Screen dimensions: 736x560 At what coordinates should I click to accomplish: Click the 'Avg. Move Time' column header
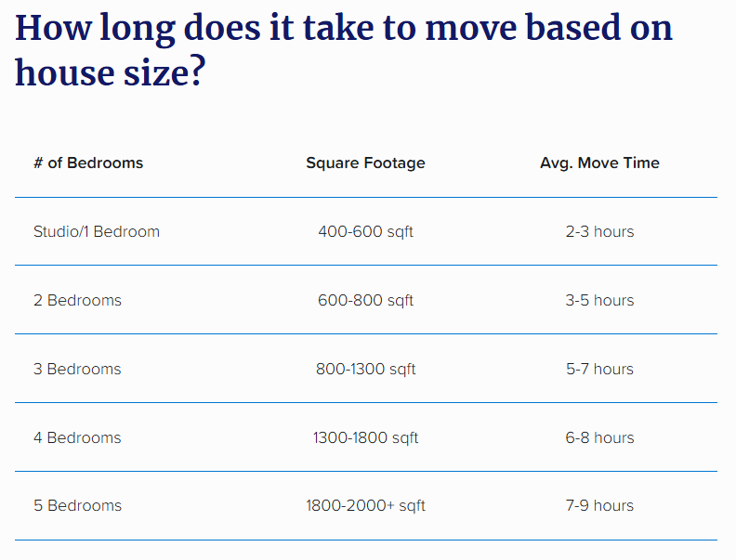click(x=599, y=163)
